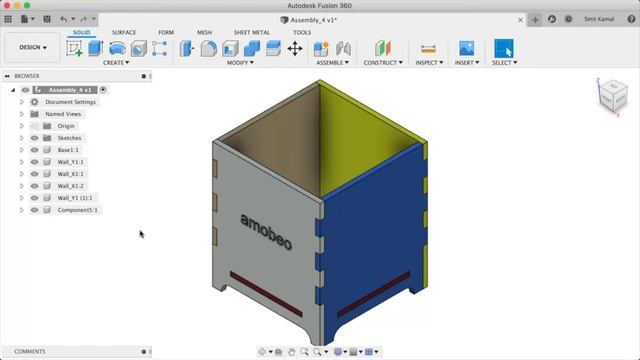Hide the Base1:1 component
This screenshot has height=360, width=640.
(35, 150)
